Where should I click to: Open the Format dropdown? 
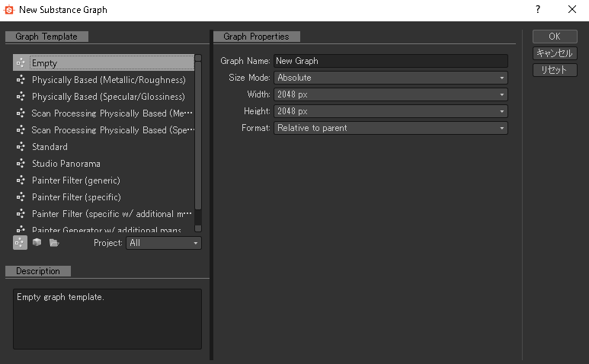pyautogui.click(x=391, y=128)
